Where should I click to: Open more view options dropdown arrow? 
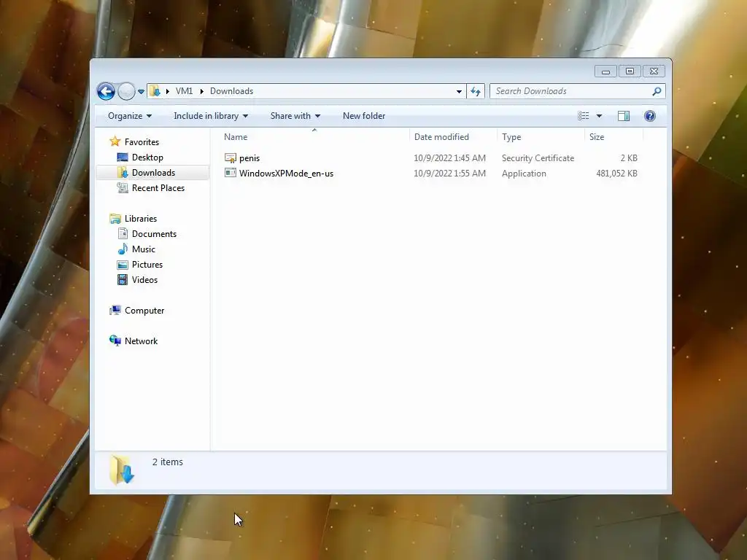point(600,116)
